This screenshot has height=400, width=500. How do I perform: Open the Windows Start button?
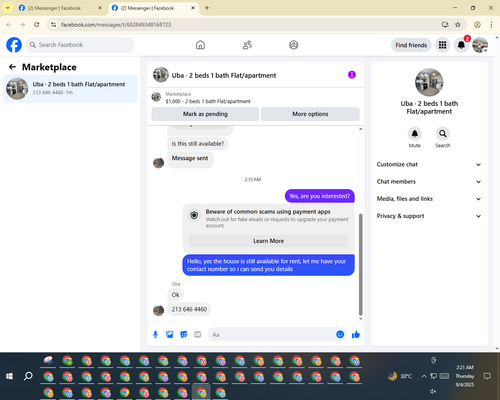click(9, 376)
